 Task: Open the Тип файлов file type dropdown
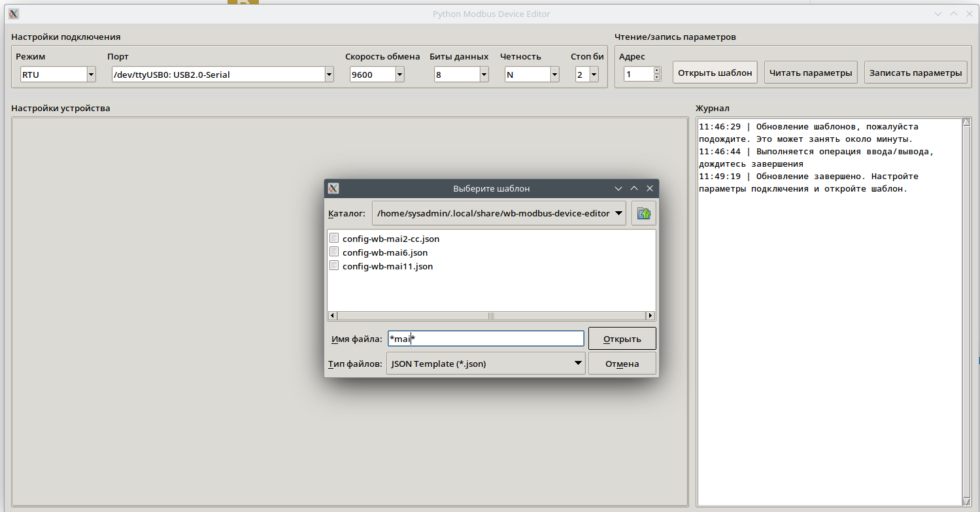point(578,364)
